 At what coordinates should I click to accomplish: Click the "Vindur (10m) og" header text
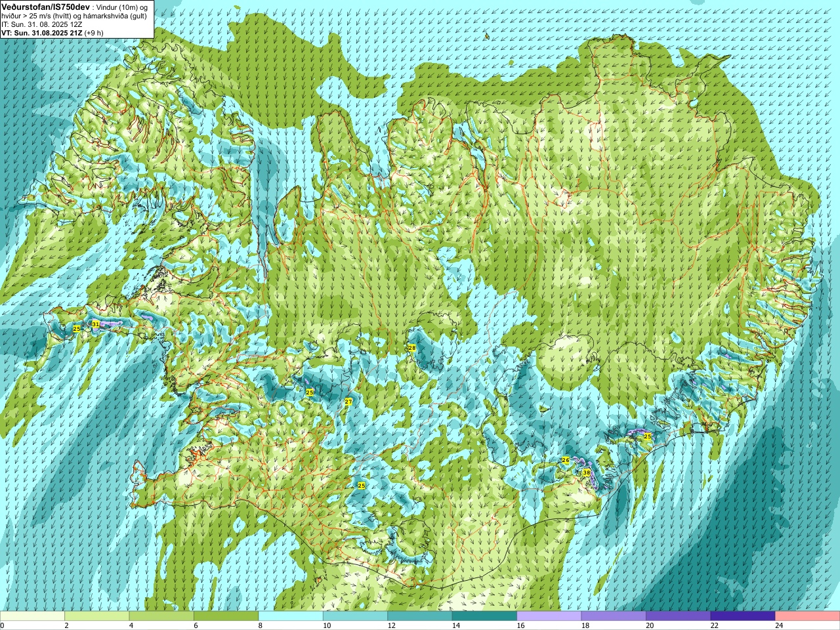point(121,7)
